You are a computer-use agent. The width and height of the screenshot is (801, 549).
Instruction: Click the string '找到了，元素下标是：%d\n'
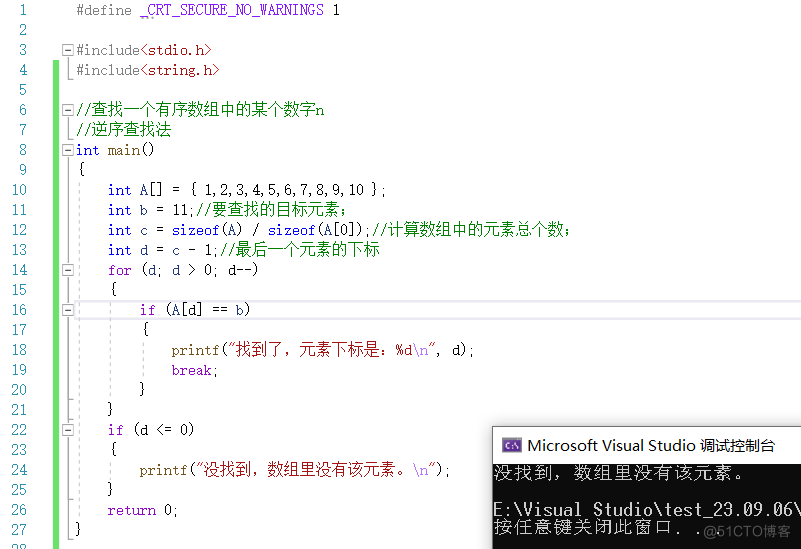point(330,350)
